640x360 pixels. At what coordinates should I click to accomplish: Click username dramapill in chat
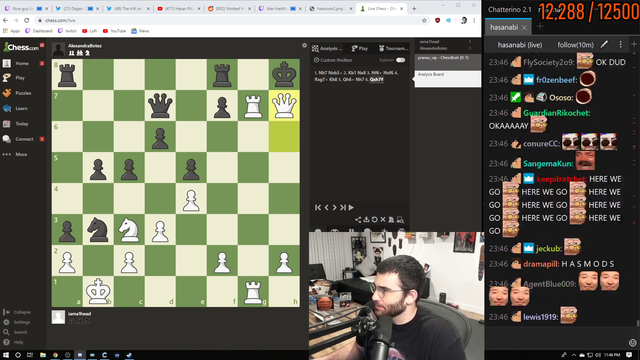[x=541, y=264]
